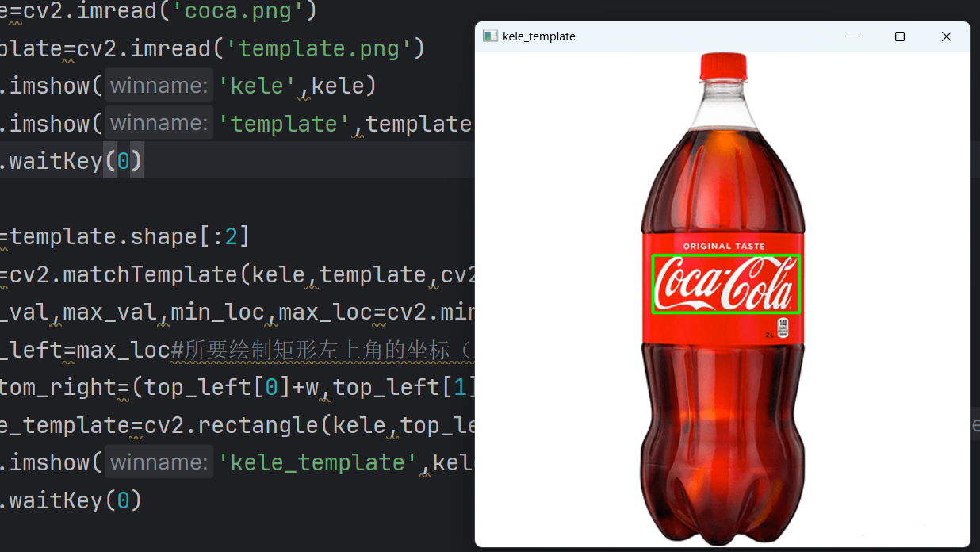Image resolution: width=980 pixels, height=552 pixels.
Task: Click the kele_template window app icon
Action: pyautogui.click(x=490, y=36)
